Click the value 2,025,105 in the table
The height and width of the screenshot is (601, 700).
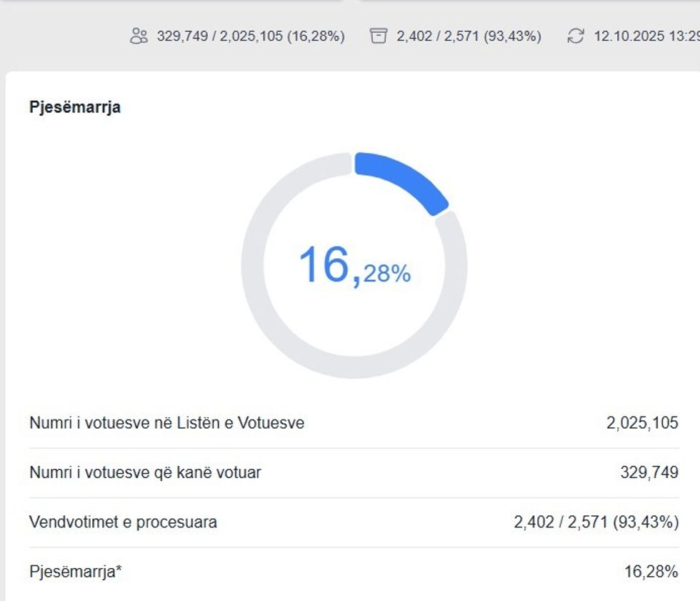(642, 423)
